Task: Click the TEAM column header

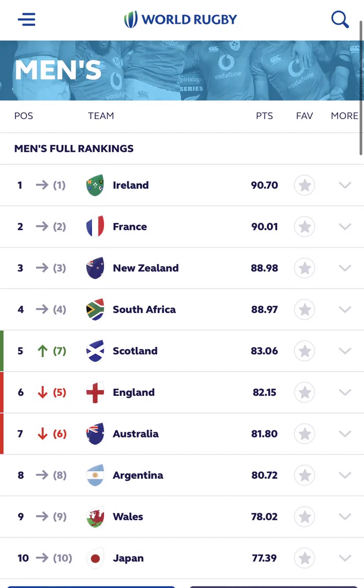Action: point(101,116)
